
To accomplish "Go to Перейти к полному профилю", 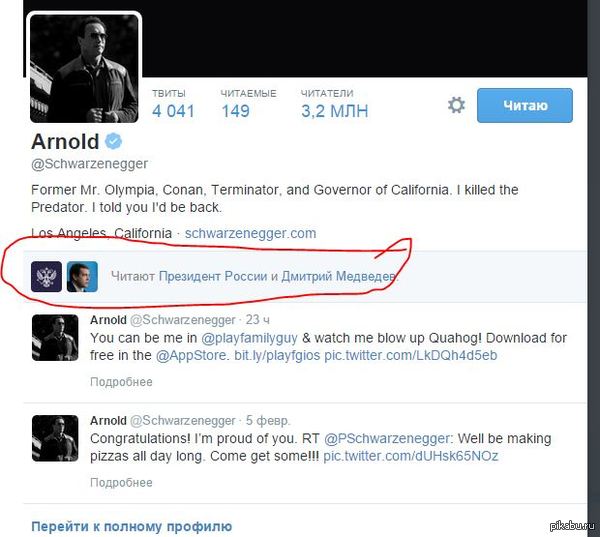I will tap(132, 526).
